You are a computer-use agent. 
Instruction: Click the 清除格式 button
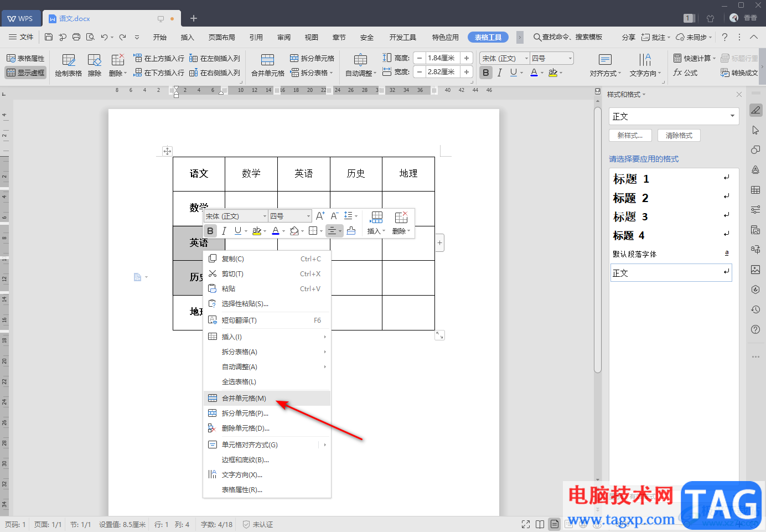point(679,136)
